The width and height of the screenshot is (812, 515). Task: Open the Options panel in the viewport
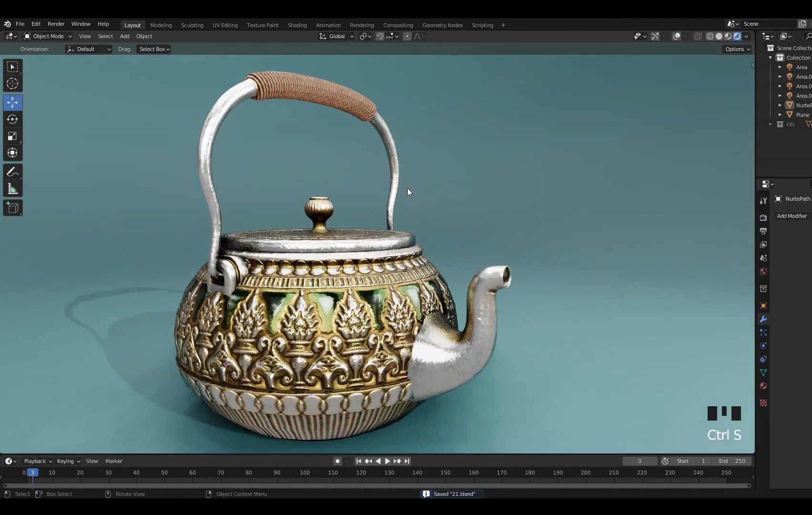737,49
